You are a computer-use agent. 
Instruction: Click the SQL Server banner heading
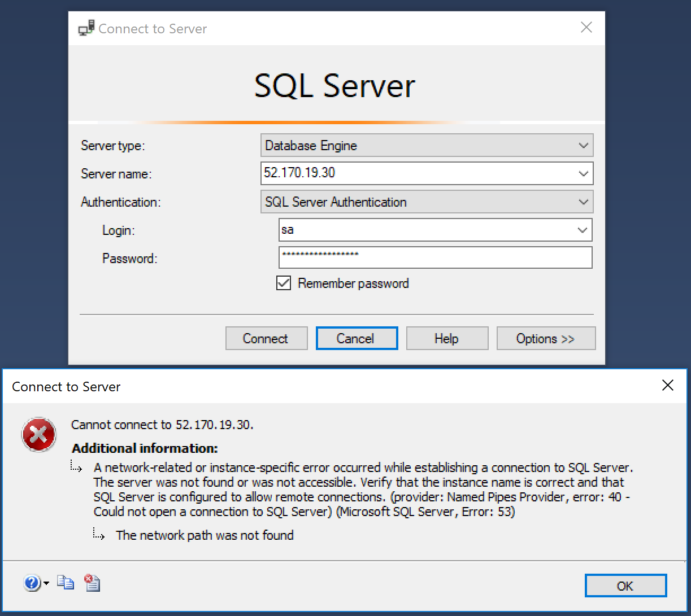335,86
